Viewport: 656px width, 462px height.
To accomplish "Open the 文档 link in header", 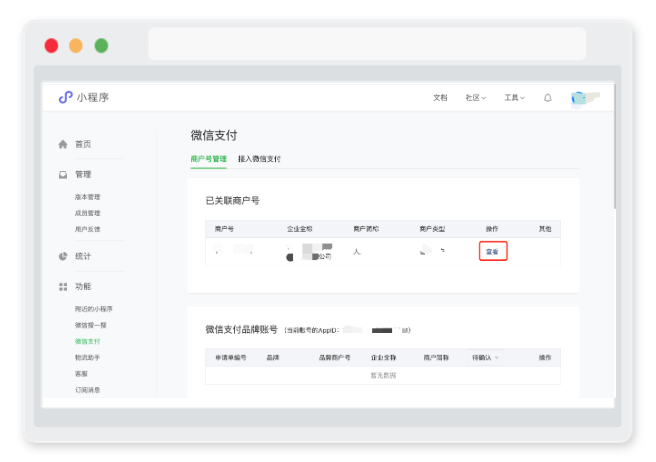I will pos(440,98).
